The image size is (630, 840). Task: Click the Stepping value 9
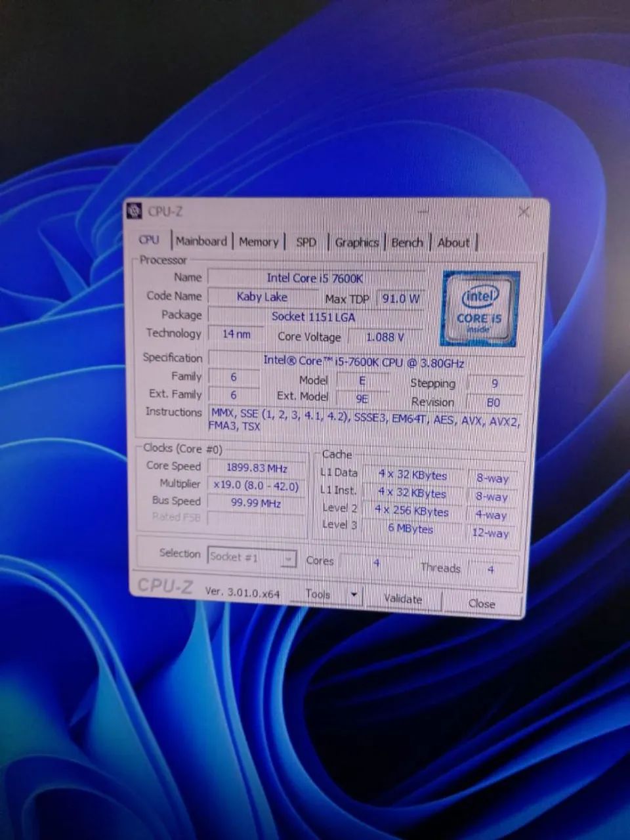coord(495,383)
